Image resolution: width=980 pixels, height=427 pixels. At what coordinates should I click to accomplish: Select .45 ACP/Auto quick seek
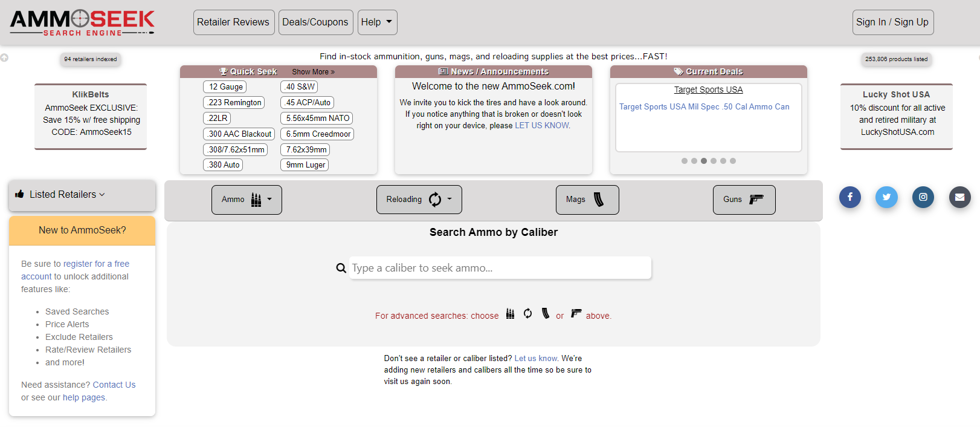click(x=307, y=103)
